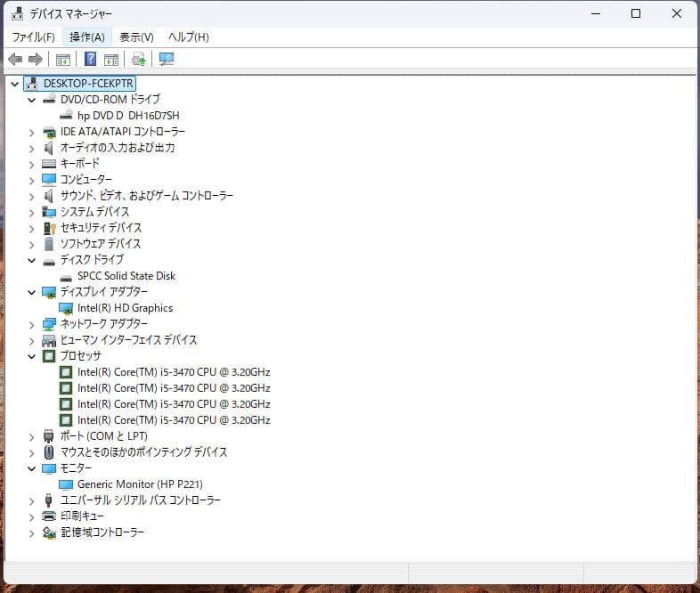Click the Update driver software toolbar icon
The width and height of the screenshot is (700, 593).
(x=138, y=60)
